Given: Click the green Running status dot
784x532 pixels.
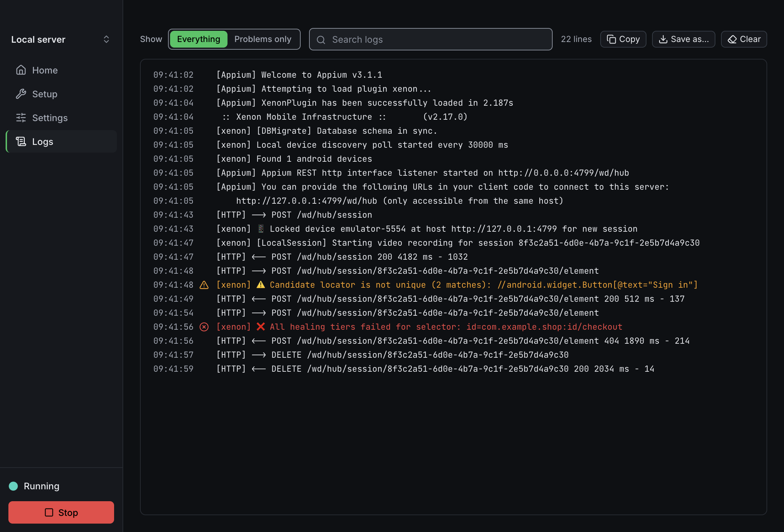Looking at the screenshot, I should 13,486.
